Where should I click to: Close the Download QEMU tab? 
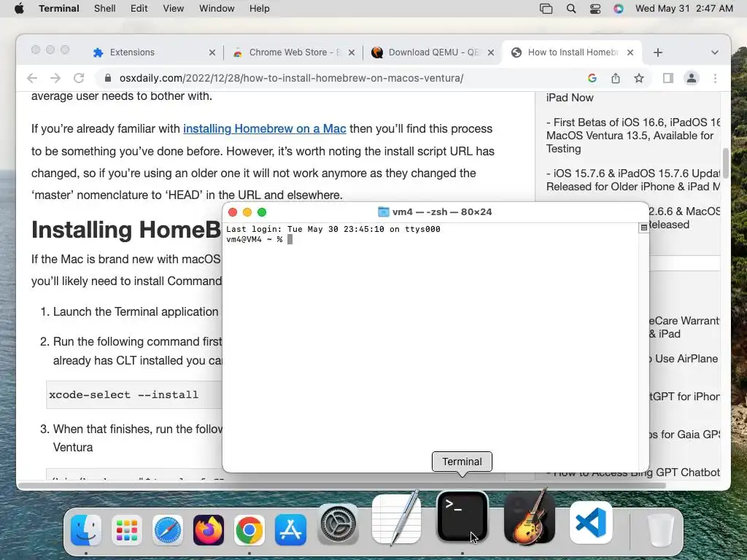point(491,52)
